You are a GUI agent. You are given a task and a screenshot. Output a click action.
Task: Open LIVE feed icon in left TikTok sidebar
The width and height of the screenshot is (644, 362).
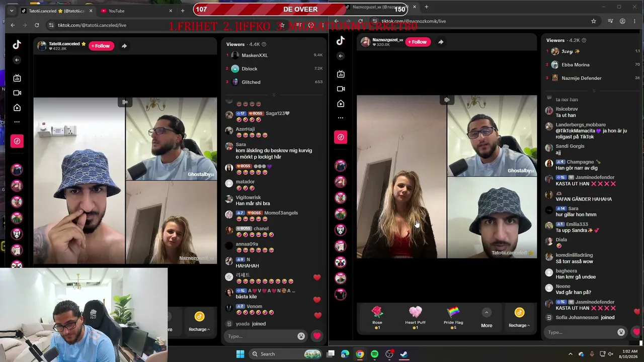tap(17, 78)
